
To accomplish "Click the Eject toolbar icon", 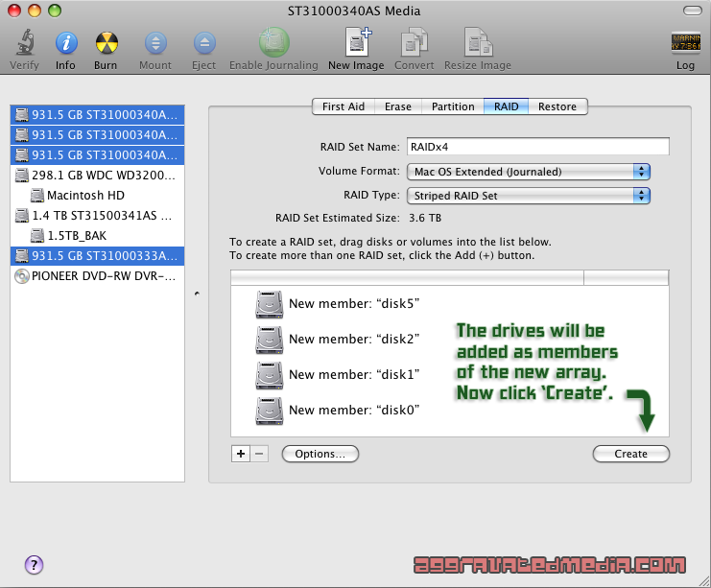I will 204,43.
